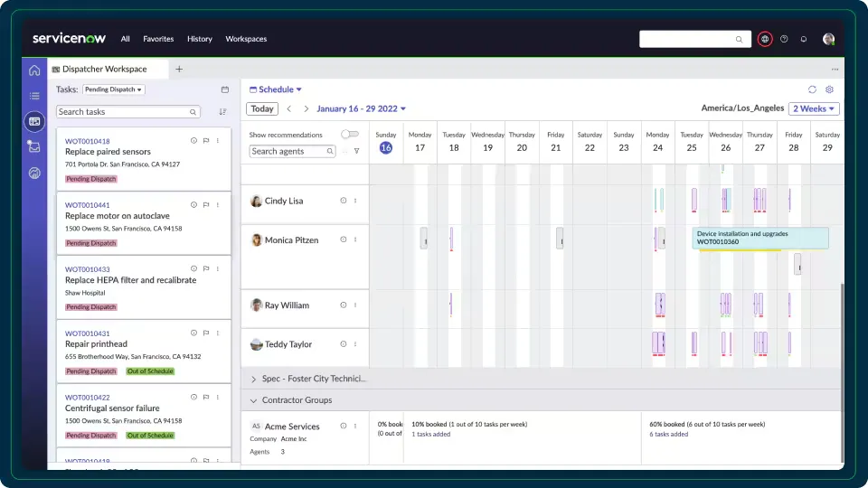868x488 pixels.
Task: Refresh the schedule view
Action: (812, 89)
